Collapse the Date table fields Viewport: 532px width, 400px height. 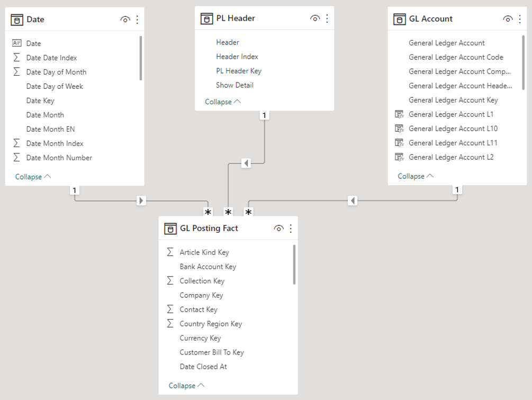pyautogui.click(x=33, y=177)
